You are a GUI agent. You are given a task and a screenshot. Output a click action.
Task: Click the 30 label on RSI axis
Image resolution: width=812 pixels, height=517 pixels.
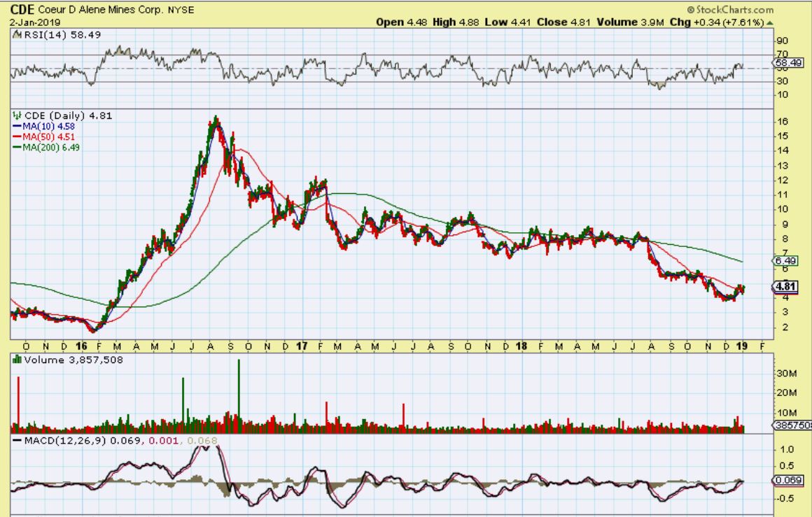click(x=783, y=81)
